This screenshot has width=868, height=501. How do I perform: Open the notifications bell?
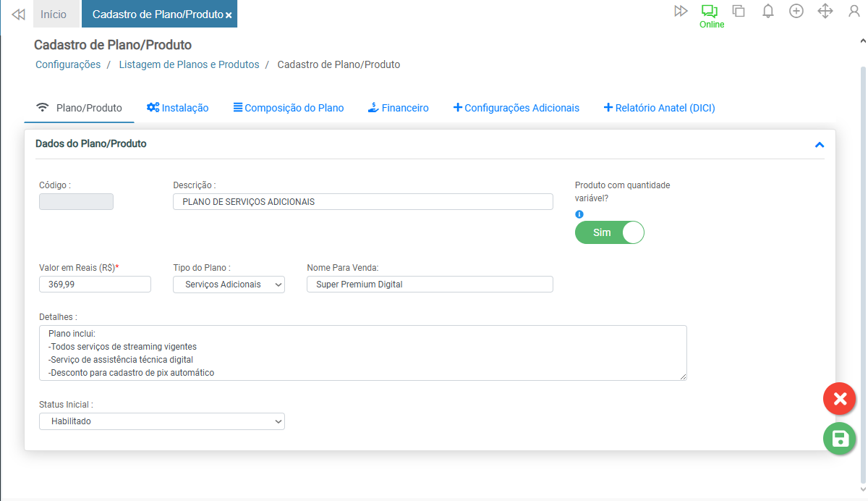(768, 11)
